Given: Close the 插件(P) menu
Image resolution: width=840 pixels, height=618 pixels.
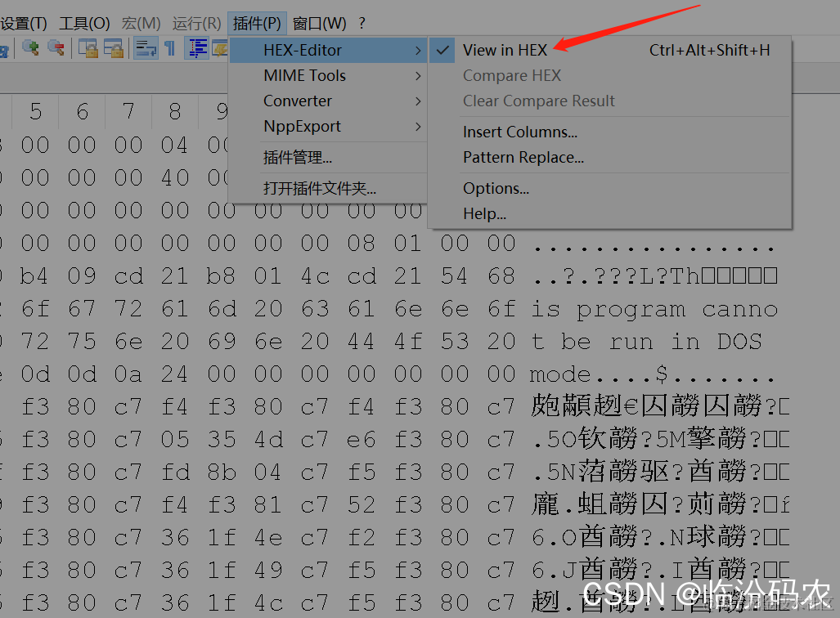Looking at the screenshot, I should (x=257, y=23).
